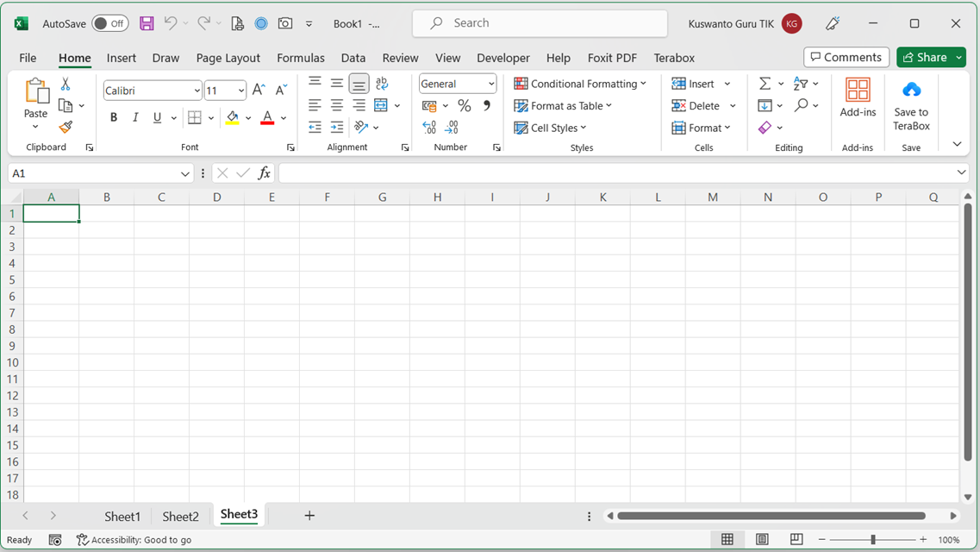This screenshot has height=552, width=980.
Task: Apply Percent Style format
Action: tap(464, 105)
